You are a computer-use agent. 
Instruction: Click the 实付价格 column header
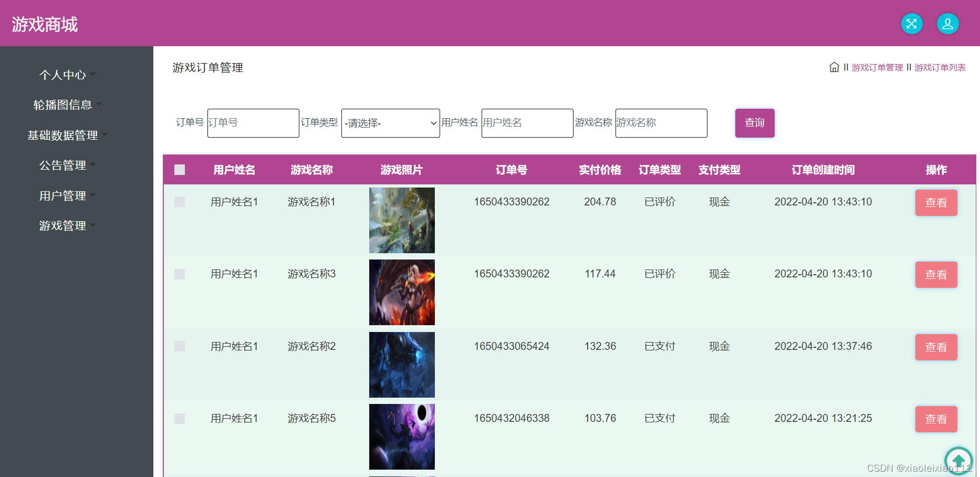(x=600, y=170)
